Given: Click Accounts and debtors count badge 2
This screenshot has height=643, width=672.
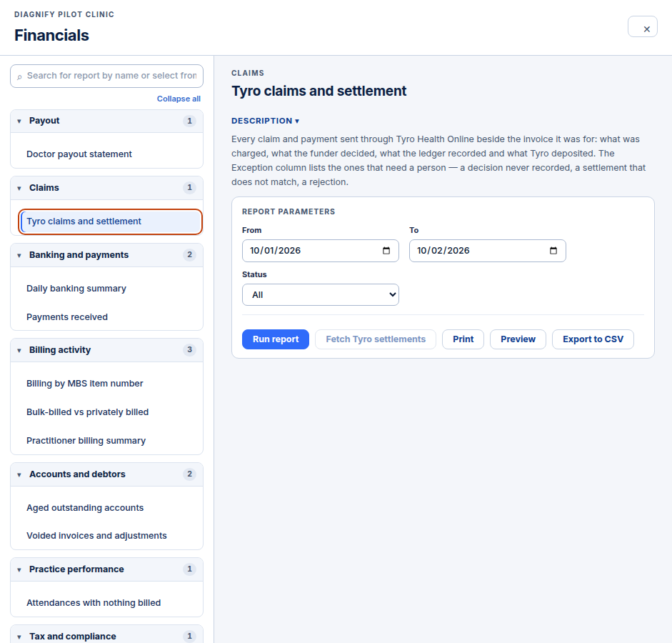Looking at the screenshot, I should (x=189, y=474).
